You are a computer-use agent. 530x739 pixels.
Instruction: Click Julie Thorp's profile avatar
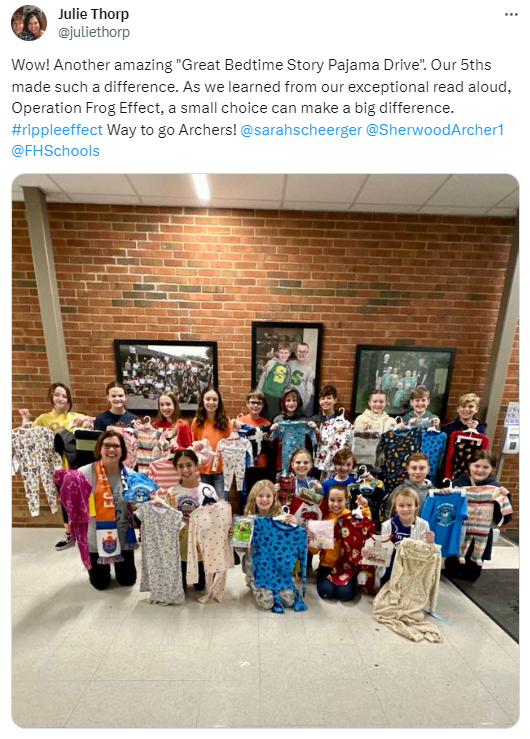pyautogui.click(x=29, y=23)
